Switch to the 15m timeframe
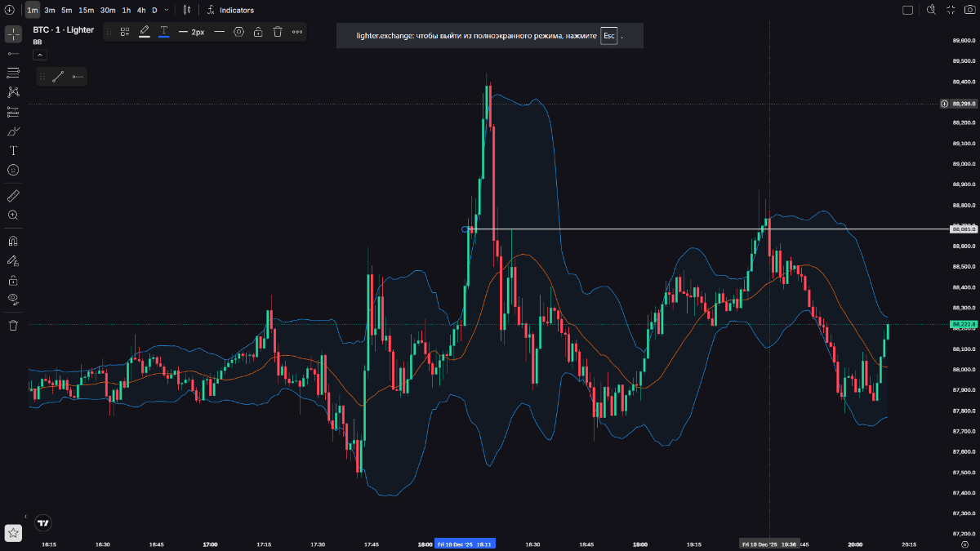Image resolution: width=980 pixels, height=551 pixels. pyautogui.click(x=86, y=10)
